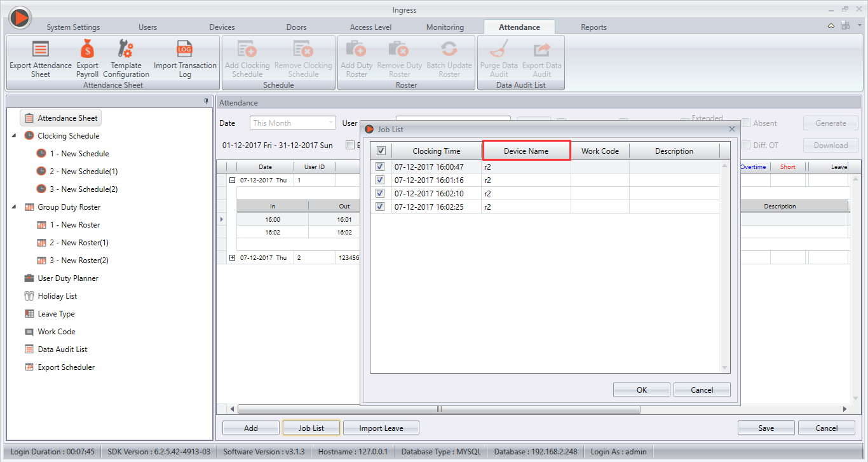
Task: Open the Doors tab
Action: pos(296,27)
